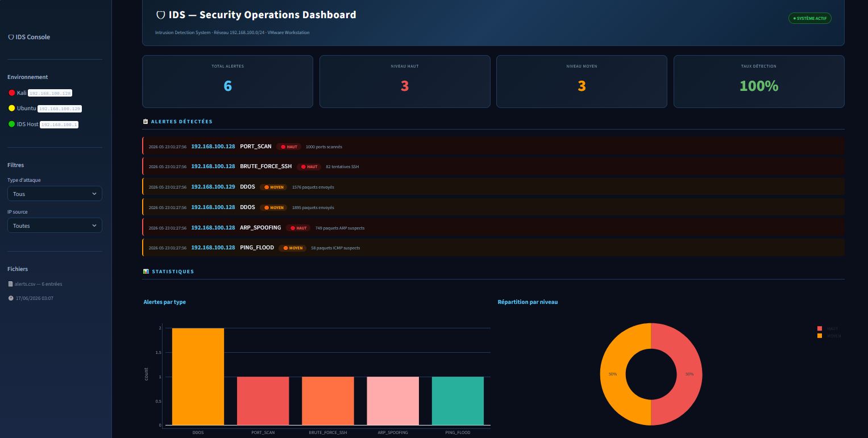
Task: Click the clipboard icon beside Alertes Détectées
Action: pyautogui.click(x=146, y=122)
